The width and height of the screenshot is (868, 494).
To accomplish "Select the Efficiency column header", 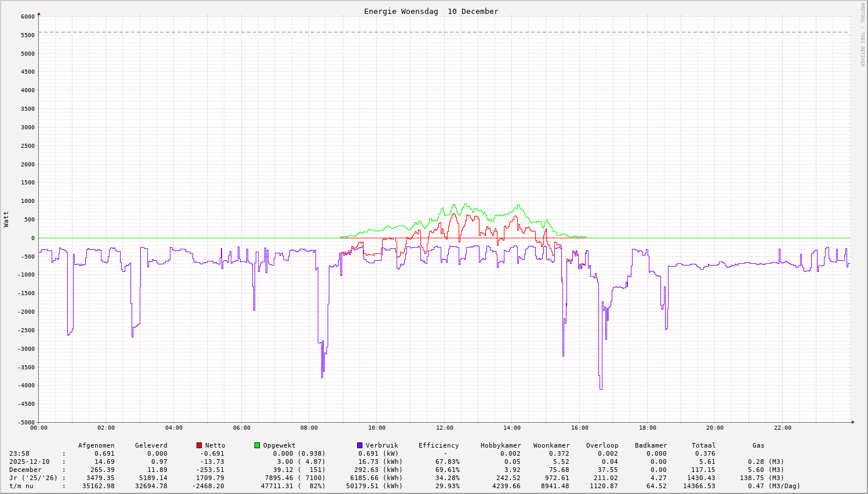I will coord(438,445).
